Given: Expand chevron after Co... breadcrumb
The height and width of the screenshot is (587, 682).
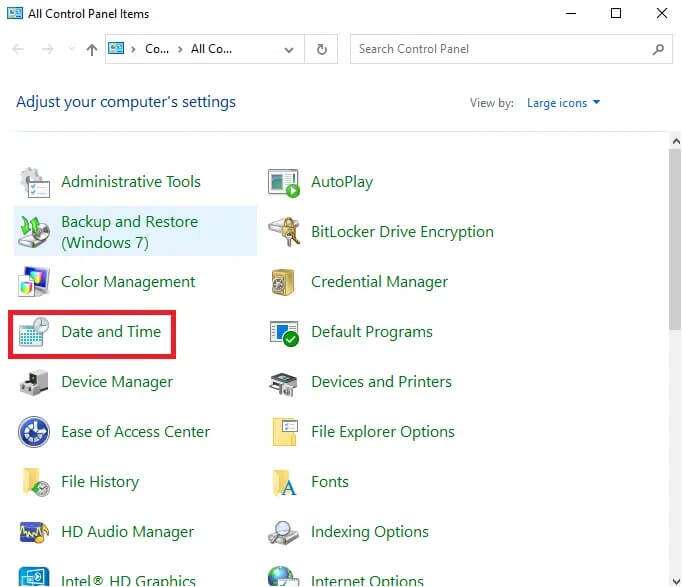Looking at the screenshot, I should click(x=180, y=49).
